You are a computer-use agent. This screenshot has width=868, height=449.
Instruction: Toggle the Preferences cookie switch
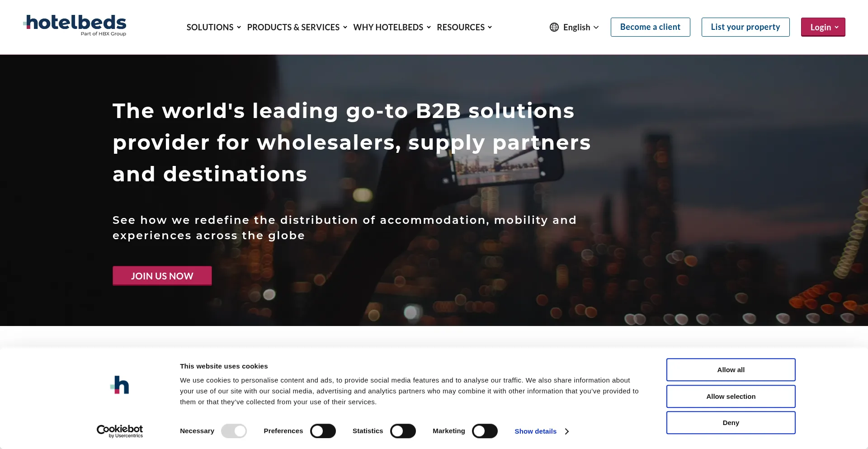[x=323, y=431]
